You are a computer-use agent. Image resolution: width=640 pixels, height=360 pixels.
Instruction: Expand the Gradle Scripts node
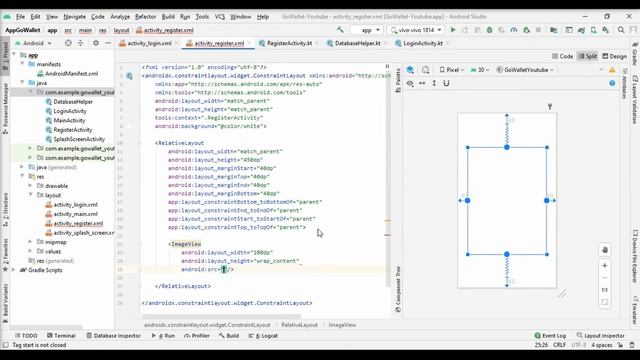click(14, 270)
